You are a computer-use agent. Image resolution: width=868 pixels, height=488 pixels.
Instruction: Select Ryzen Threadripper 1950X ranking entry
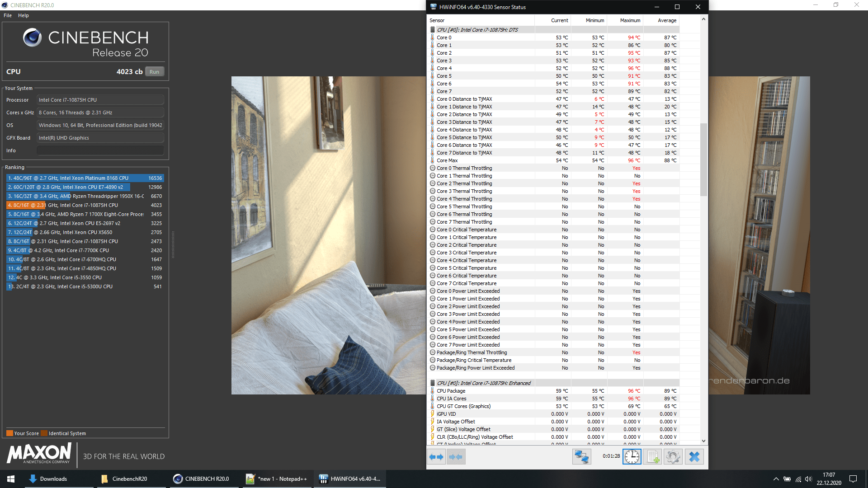[85, 196]
